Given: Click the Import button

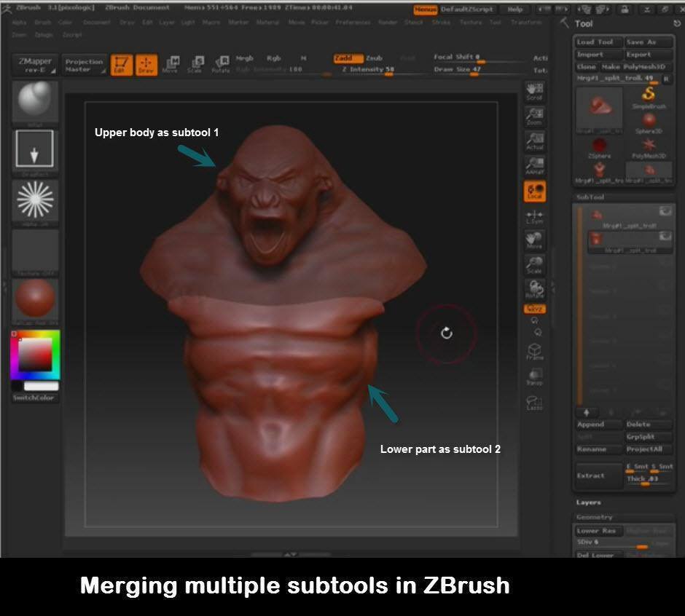Looking at the screenshot, I should (x=598, y=55).
